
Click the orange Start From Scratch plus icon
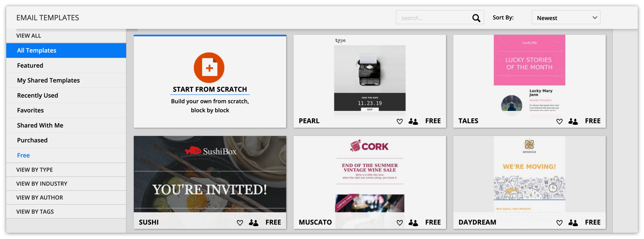[x=209, y=68]
